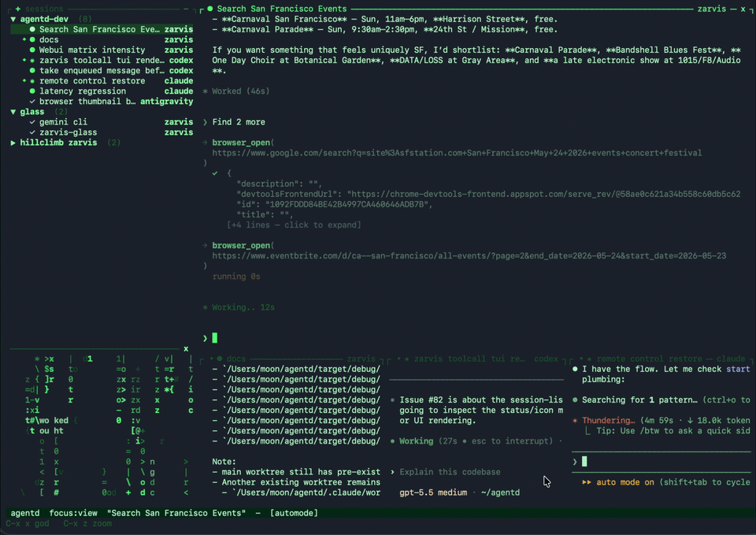Focus the zarvis toolcall tui re… pane title

[469, 359]
